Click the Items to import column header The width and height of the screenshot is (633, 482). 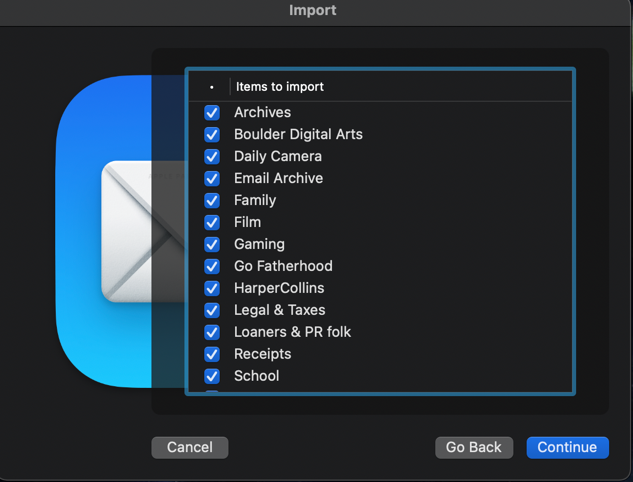[x=280, y=86]
